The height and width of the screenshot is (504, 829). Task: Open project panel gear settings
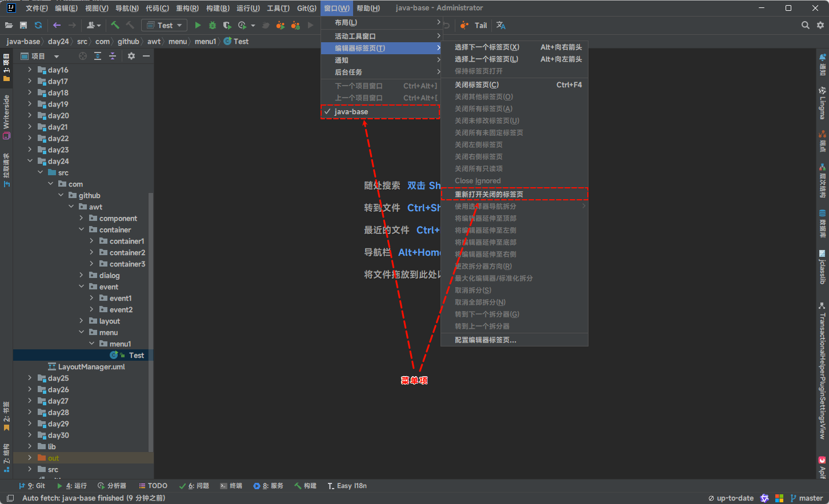point(131,56)
